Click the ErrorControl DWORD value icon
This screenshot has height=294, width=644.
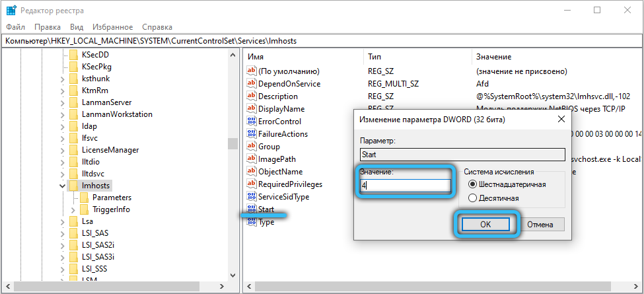pyautogui.click(x=251, y=122)
